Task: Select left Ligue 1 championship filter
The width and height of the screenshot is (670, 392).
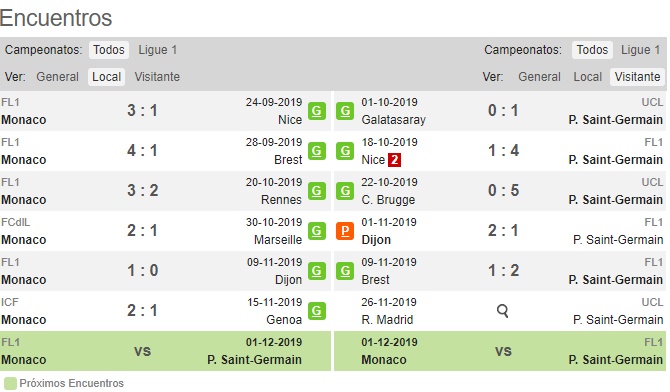Action: 157,50
